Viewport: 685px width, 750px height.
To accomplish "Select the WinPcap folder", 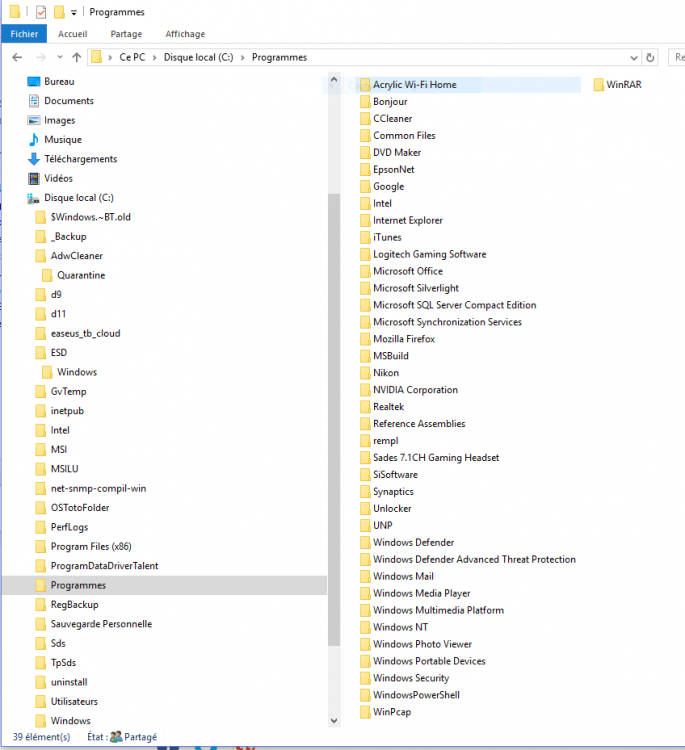I will 392,712.
